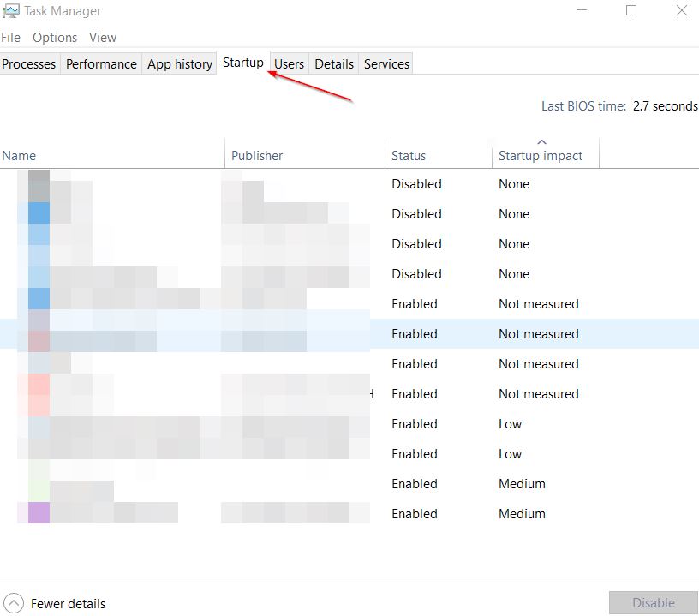This screenshot has height=616, width=699.
Task: Click the Last BIOS time label
Action: point(583,106)
